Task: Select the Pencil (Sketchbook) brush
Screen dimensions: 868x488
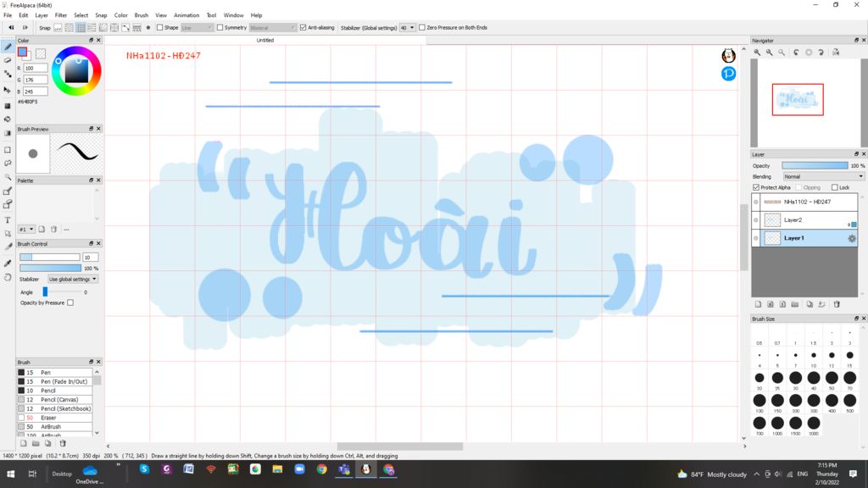Action: (x=54, y=409)
